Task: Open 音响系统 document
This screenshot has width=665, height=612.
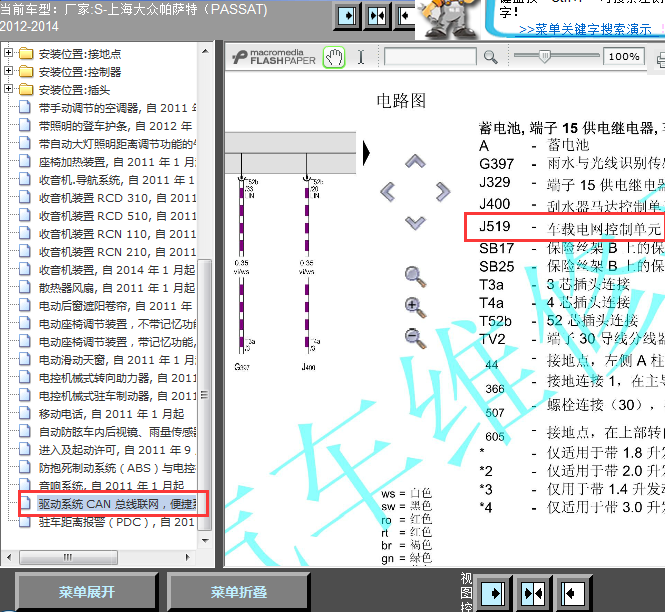Action: [112, 485]
